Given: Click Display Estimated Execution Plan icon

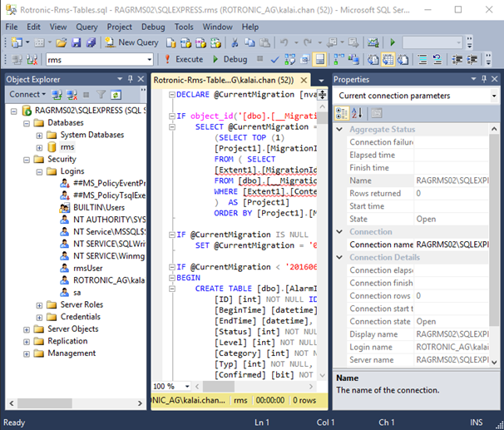Looking at the screenshot, I should (x=290, y=60).
